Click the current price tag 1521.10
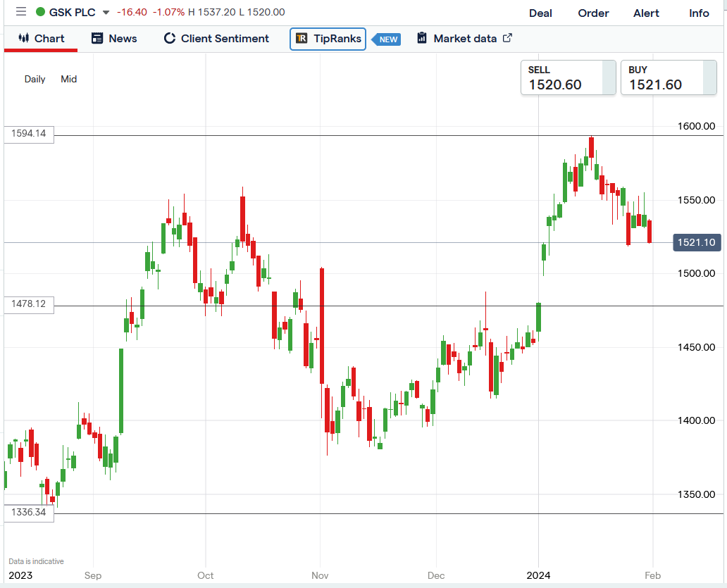Viewport: 727px width, 588px height. (x=697, y=242)
